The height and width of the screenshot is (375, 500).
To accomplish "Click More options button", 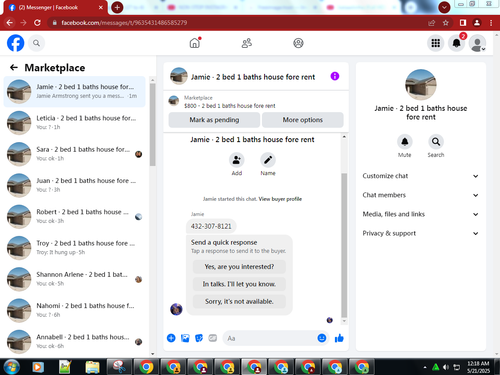I will (303, 120).
